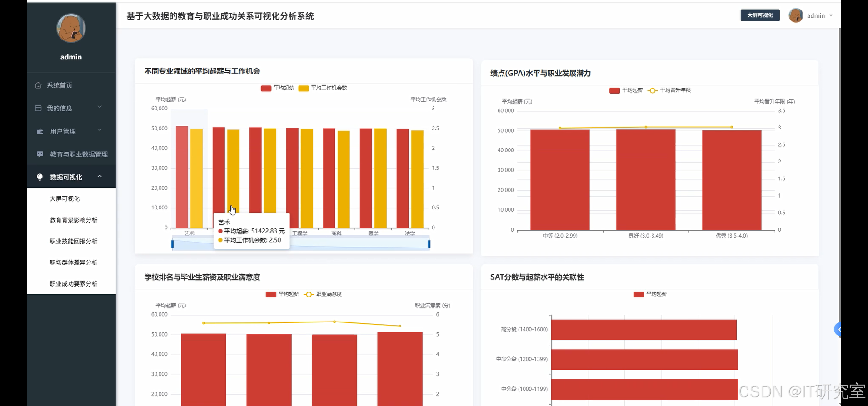Click chart title 绩点(GPA)水平与职业发展潜力
The image size is (868, 406).
click(540, 74)
